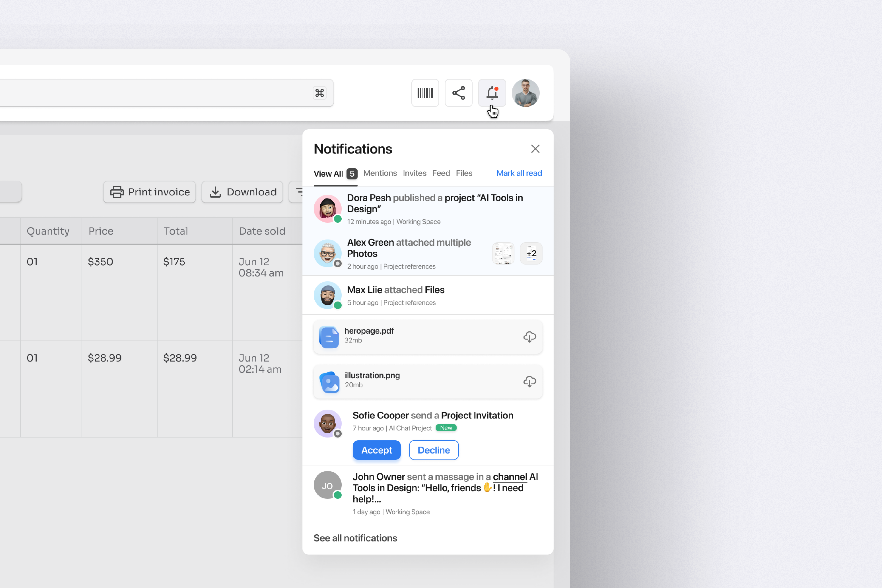Viewport: 882px width, 588px height.
Task: Click the illustration.png blue image file icon
Action: [x=329, y=381]
